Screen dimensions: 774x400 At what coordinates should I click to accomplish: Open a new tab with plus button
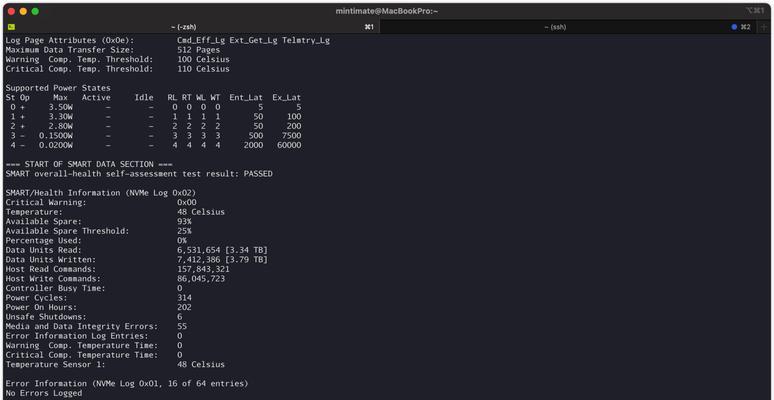(x=764, y=27)
